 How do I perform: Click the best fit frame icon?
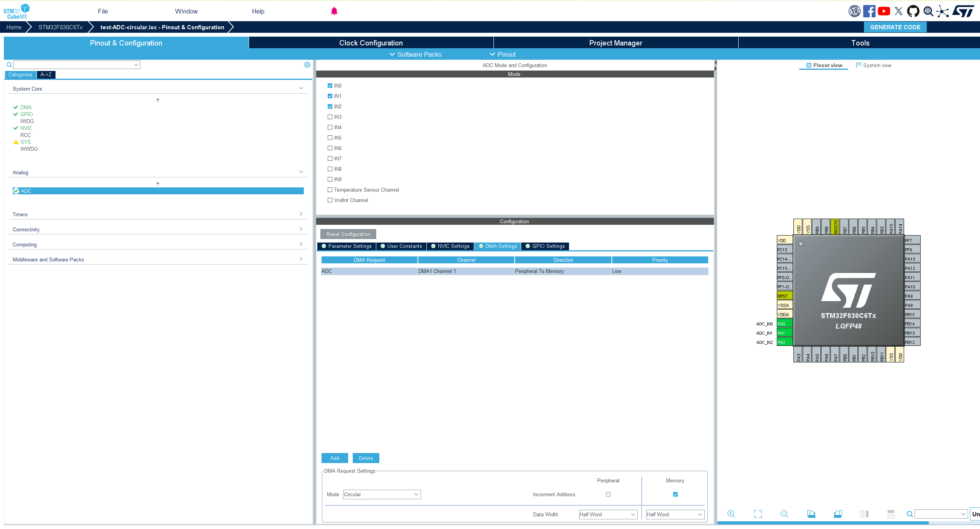758,514
